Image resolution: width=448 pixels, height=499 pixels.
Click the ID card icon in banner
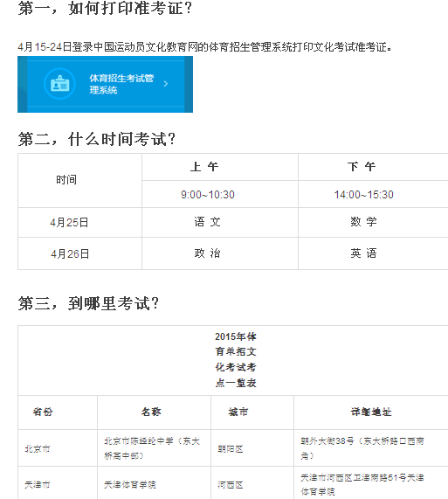pos(59,84)
